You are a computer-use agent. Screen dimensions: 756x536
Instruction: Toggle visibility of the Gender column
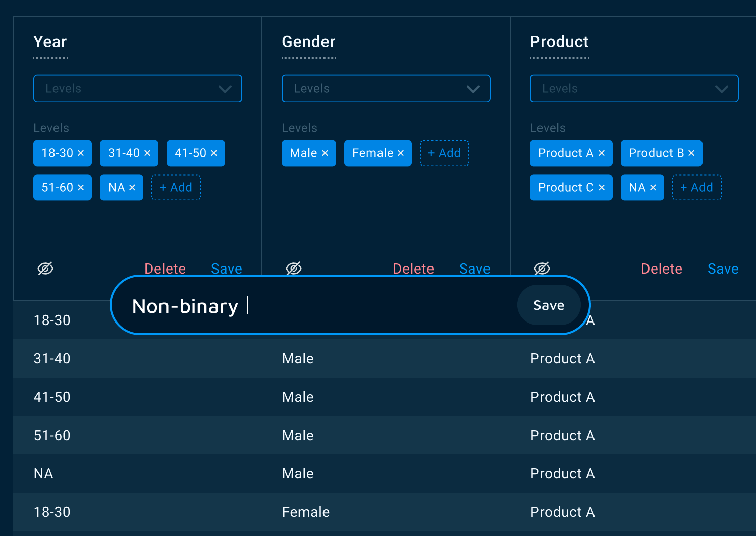point(294,268)
